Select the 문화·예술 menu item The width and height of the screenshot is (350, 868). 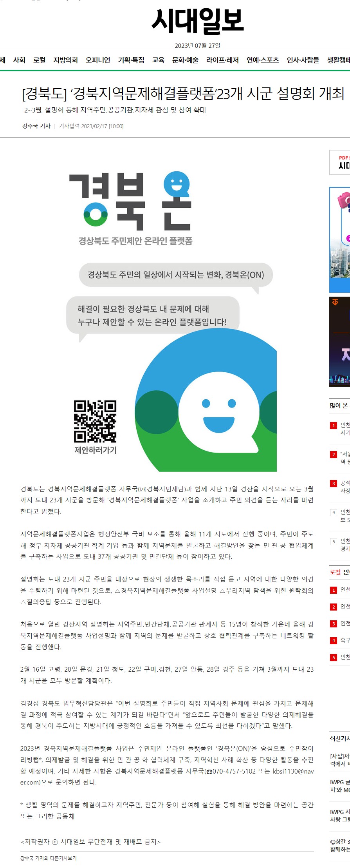coord(185,60)
